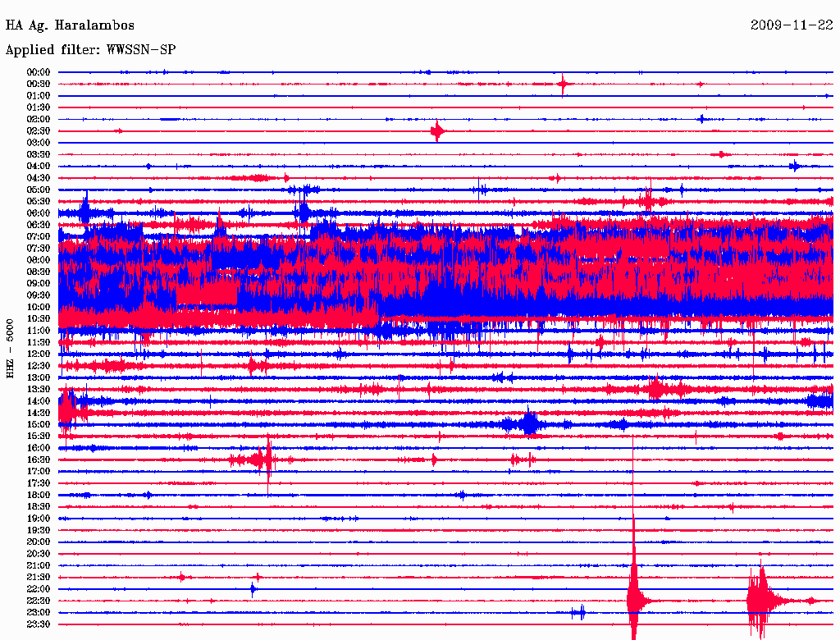The width and height of the screenshot is (840, 640).
Task: Click the 10:00 time label
Action: [x=39, y=307]
